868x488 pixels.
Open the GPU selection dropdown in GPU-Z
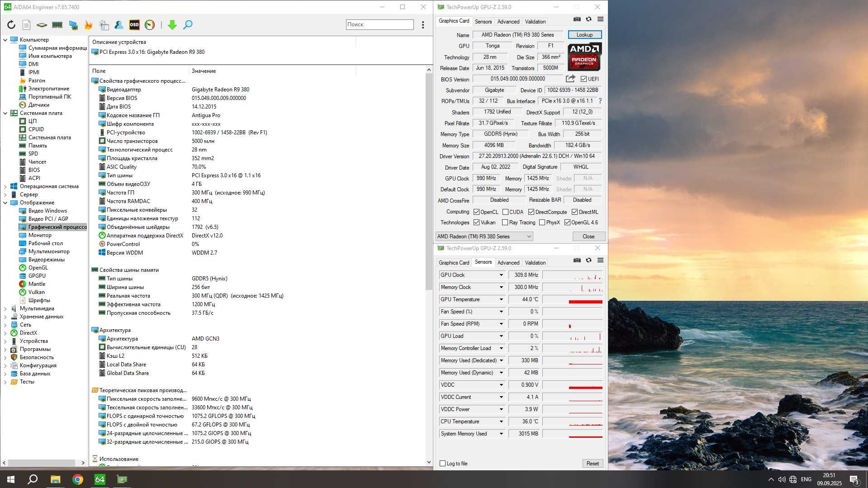(x=484, y=237)
